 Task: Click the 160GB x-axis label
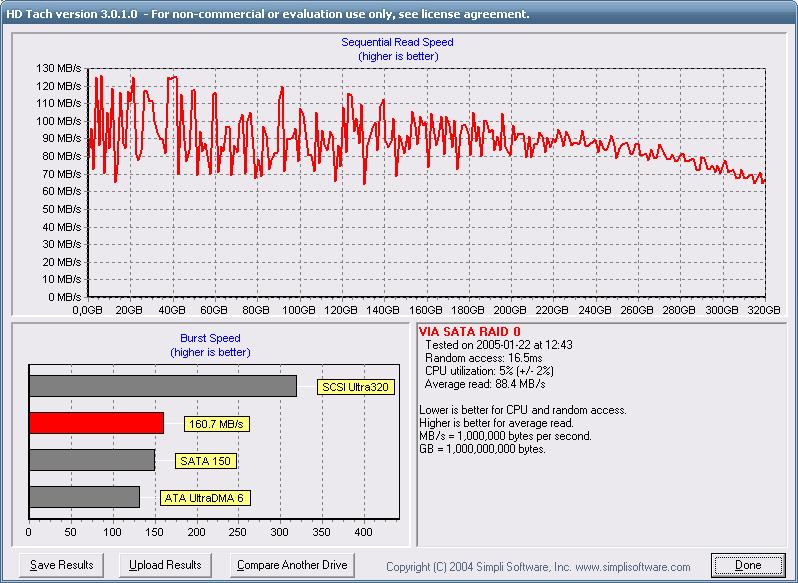pyautogui.click(x=425, y=310)
